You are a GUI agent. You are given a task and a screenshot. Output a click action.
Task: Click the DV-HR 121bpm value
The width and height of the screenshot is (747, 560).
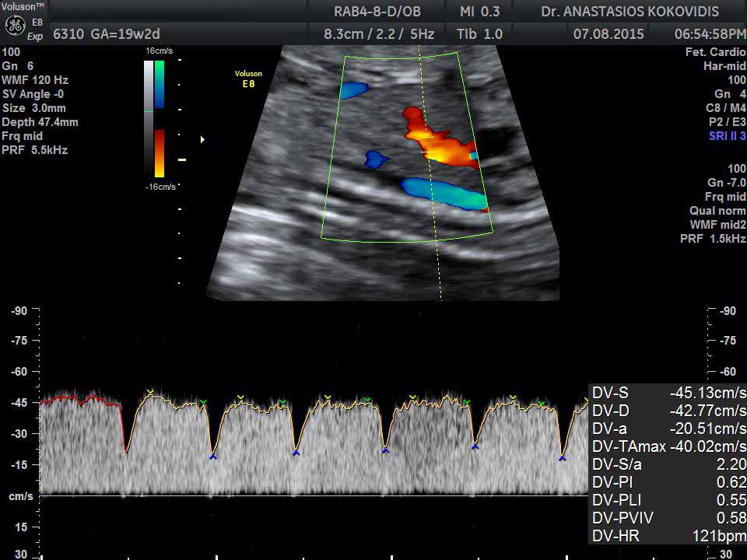point(669,536)
